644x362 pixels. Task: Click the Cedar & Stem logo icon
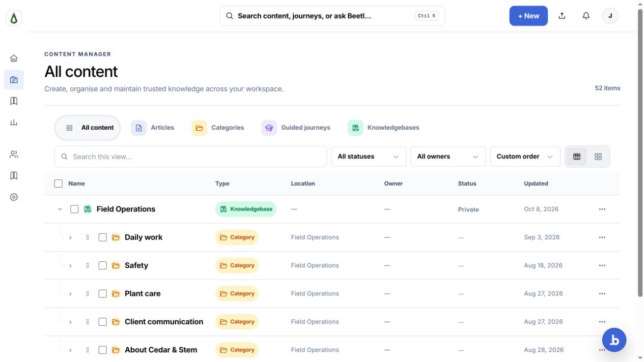[x=14, y=18]
